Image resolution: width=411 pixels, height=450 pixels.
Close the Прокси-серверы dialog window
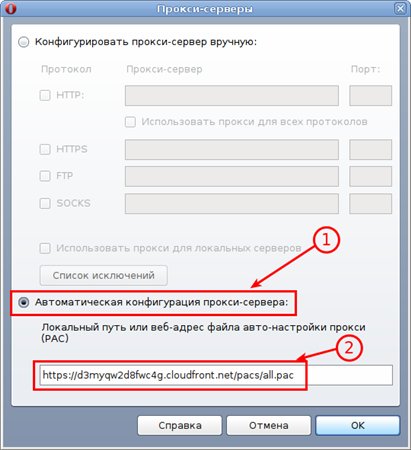(x=400, y=8)
